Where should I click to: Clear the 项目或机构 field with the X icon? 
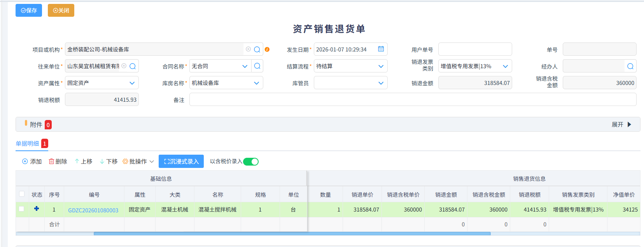point(248,49)
